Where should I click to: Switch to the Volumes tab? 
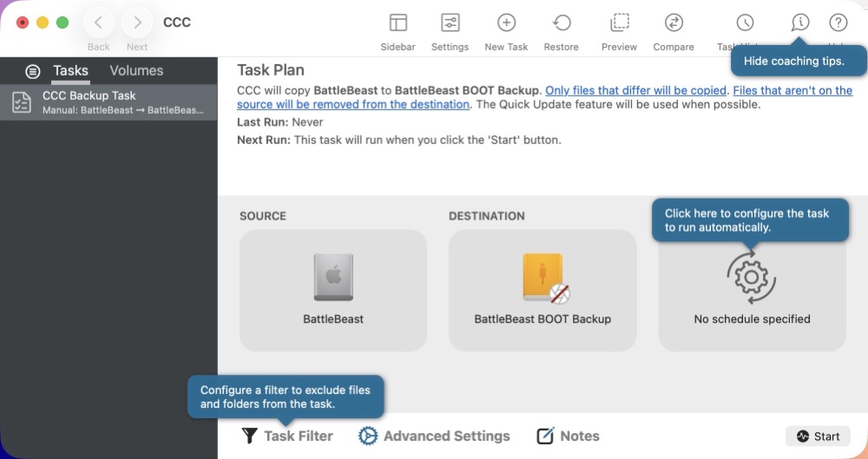pos(136,71)
